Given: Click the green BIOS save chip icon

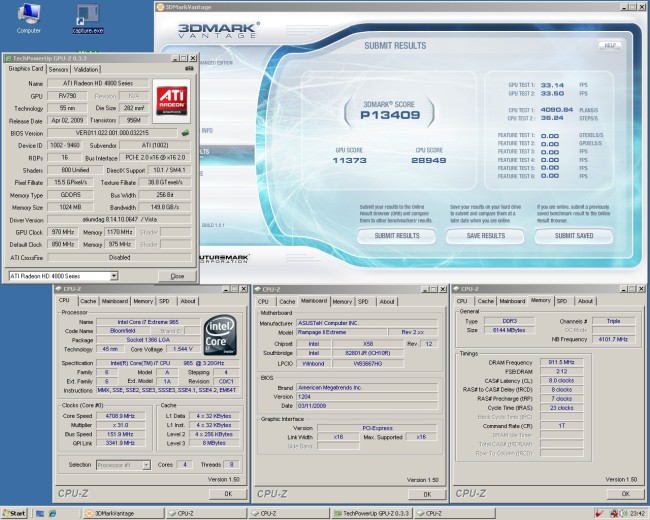Looking at the screenshot, I should (x=185, y=133).
